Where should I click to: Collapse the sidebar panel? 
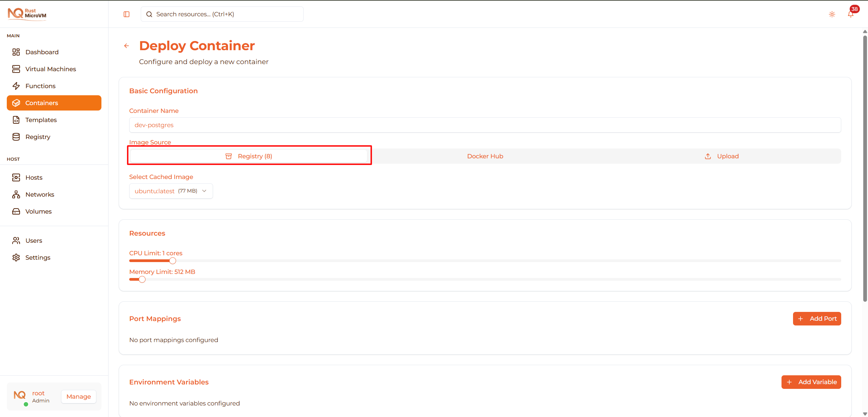(x=127, y=14)
